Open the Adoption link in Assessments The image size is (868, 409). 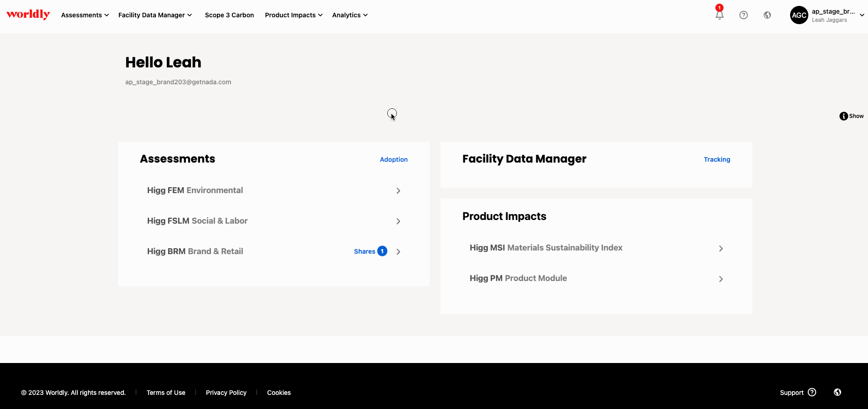(394, 159)
